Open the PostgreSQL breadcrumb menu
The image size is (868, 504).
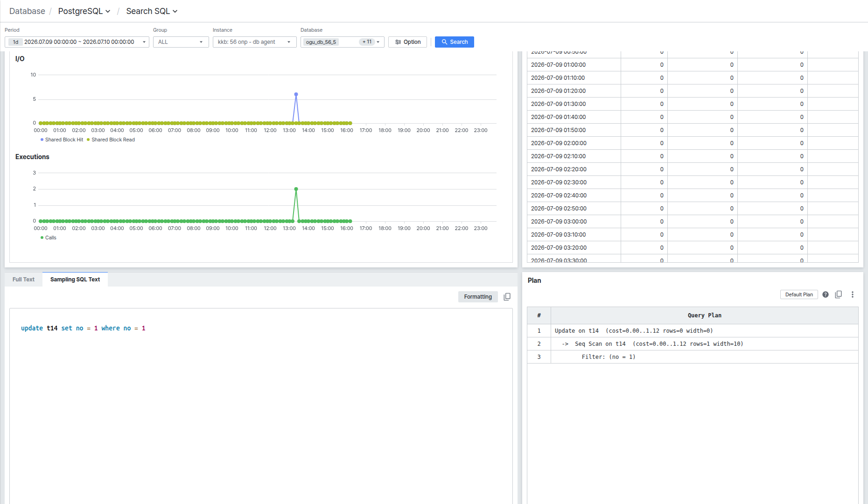point(84,11)
